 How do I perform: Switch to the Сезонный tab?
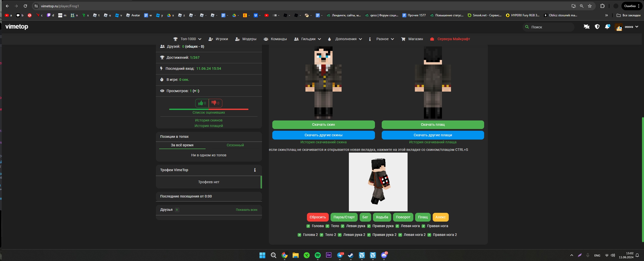235,145
